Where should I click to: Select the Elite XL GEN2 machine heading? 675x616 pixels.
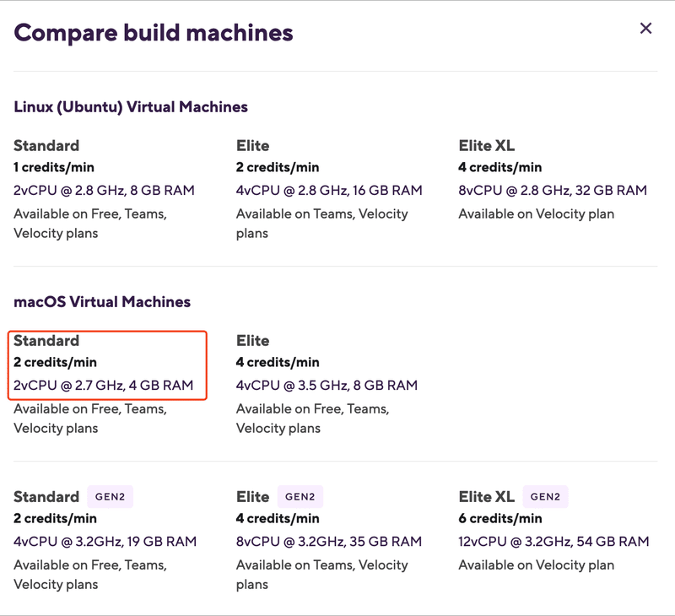tap(487, 497)
